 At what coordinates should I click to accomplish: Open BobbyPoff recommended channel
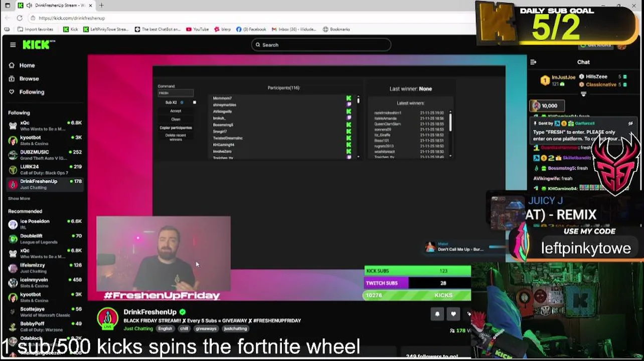coord(45,326)
